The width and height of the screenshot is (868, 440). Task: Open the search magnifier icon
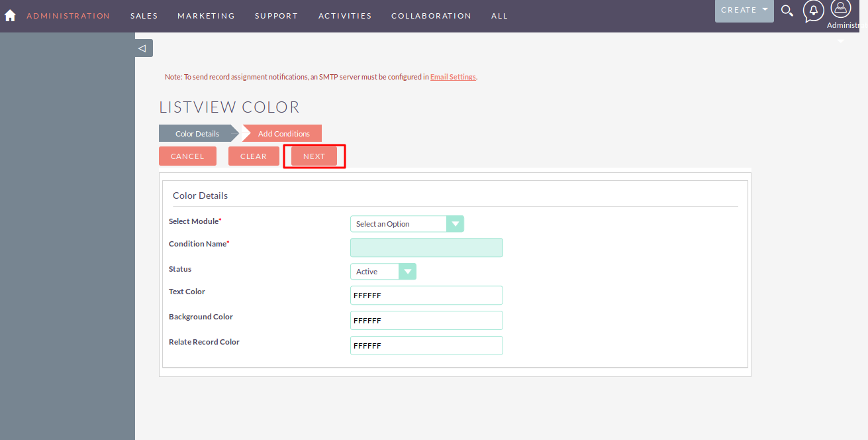point(787,11)
